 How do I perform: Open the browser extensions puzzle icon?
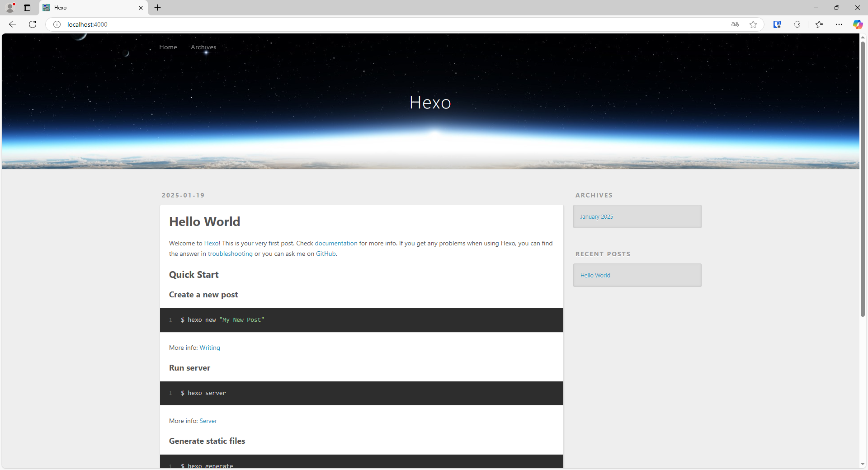797,24
